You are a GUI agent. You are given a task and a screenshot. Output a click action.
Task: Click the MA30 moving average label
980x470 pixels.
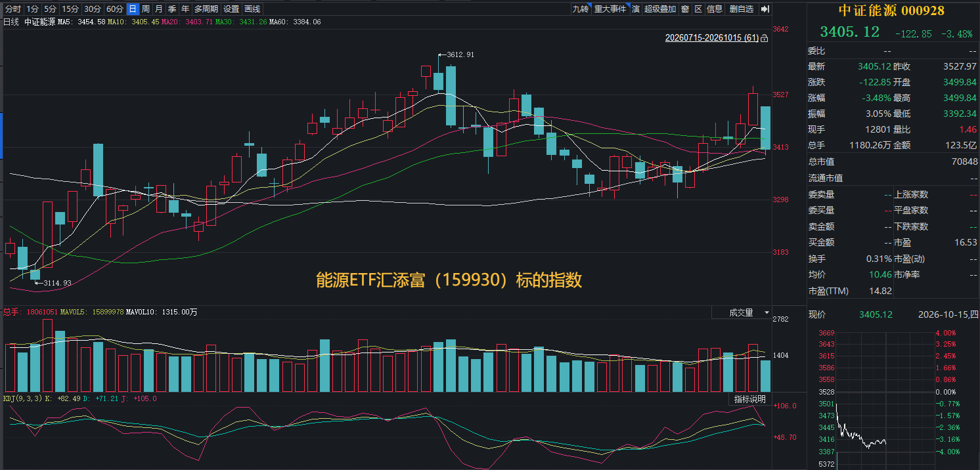tap(241, 22)
